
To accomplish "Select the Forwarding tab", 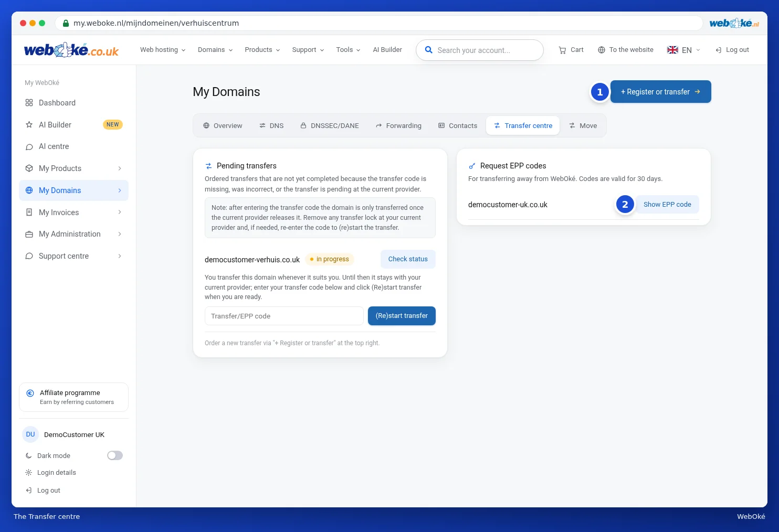I will [398, 126].
